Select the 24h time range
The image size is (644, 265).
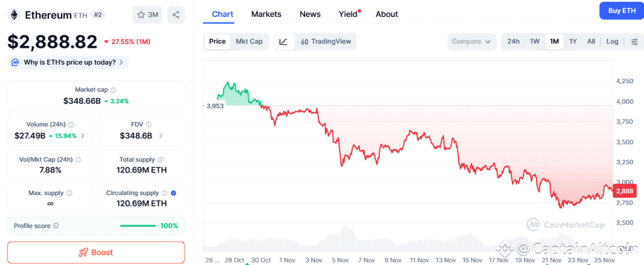(x=513, y=42)
